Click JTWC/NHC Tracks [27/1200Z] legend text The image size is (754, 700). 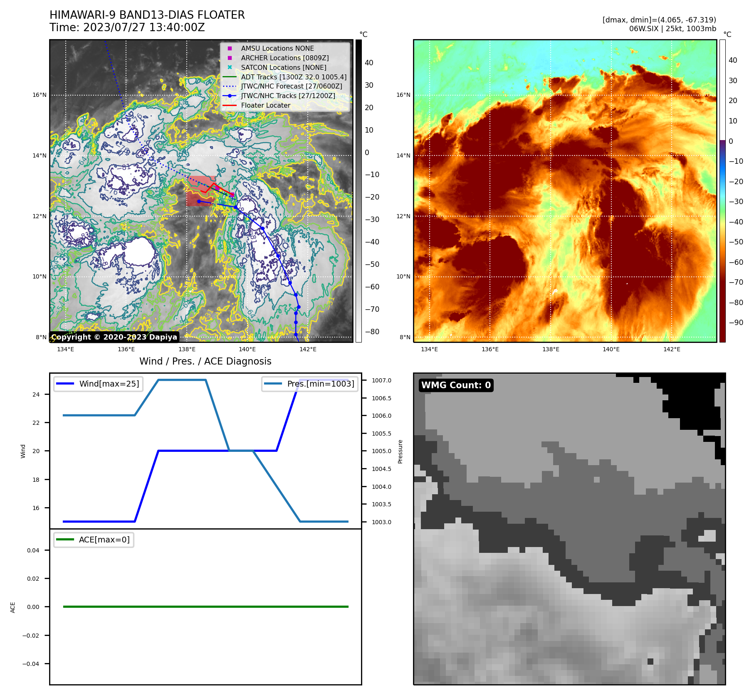[x=288, y=96]
